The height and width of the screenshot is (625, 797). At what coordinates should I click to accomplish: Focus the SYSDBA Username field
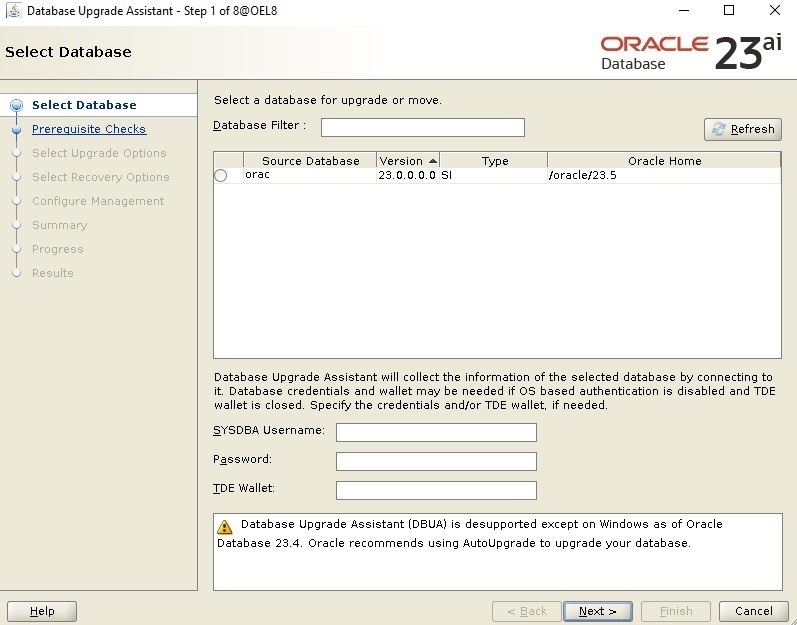point(436,432)
